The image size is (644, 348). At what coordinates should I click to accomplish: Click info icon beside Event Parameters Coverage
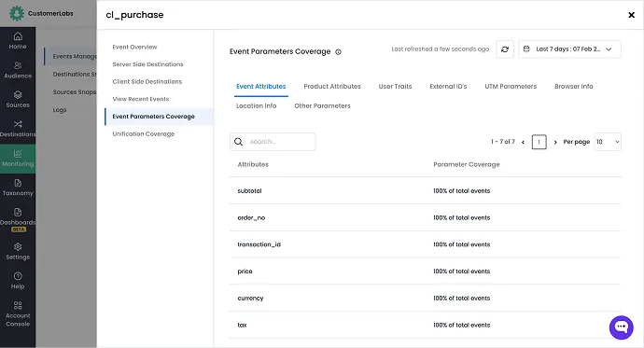tap(339, 52)
